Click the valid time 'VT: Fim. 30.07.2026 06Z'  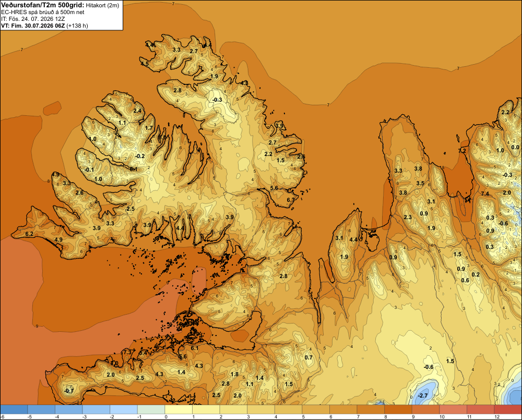[33, 26]
